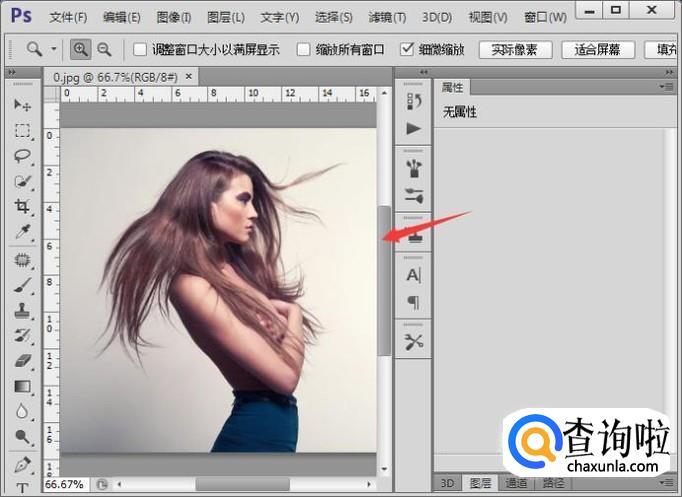
Task: Select the Rectangular Marquee tool
Action: pyautogui.click(x=22, y=131)
